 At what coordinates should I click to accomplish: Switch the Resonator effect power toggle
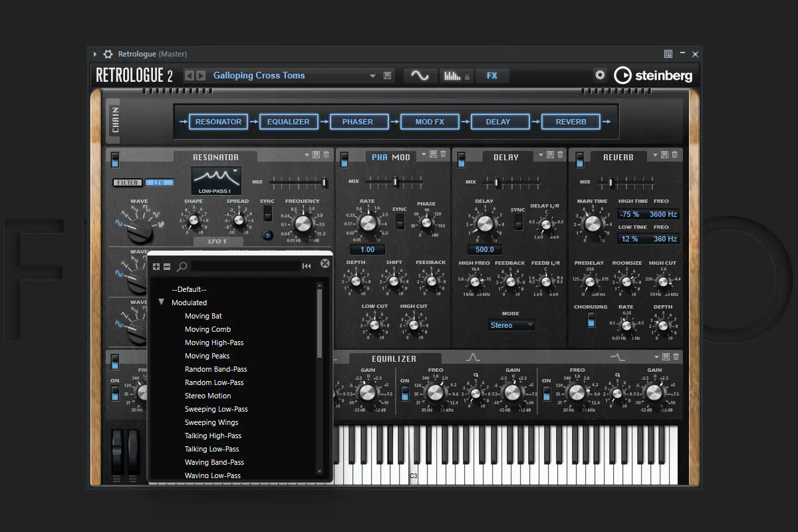coord(115,160)
